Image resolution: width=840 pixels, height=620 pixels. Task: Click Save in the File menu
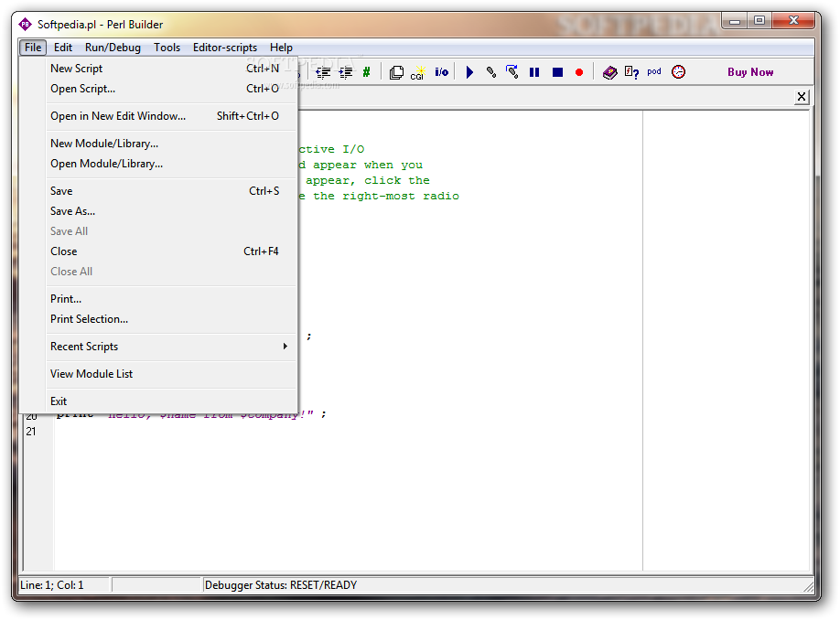[171, 191]
